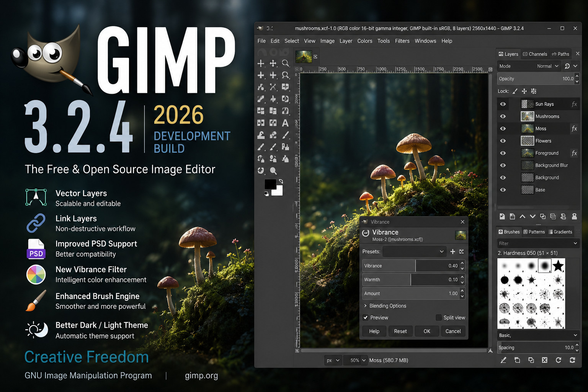This screenshot has height=392, width=588.
Task: Open fx effects for Moss layer
Action: pyautogui.click(x=574, y=129)
